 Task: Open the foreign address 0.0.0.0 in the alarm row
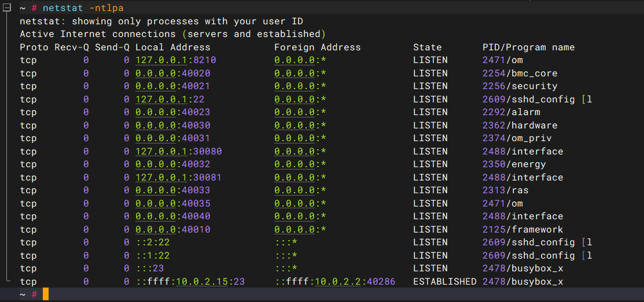(295, 112)
